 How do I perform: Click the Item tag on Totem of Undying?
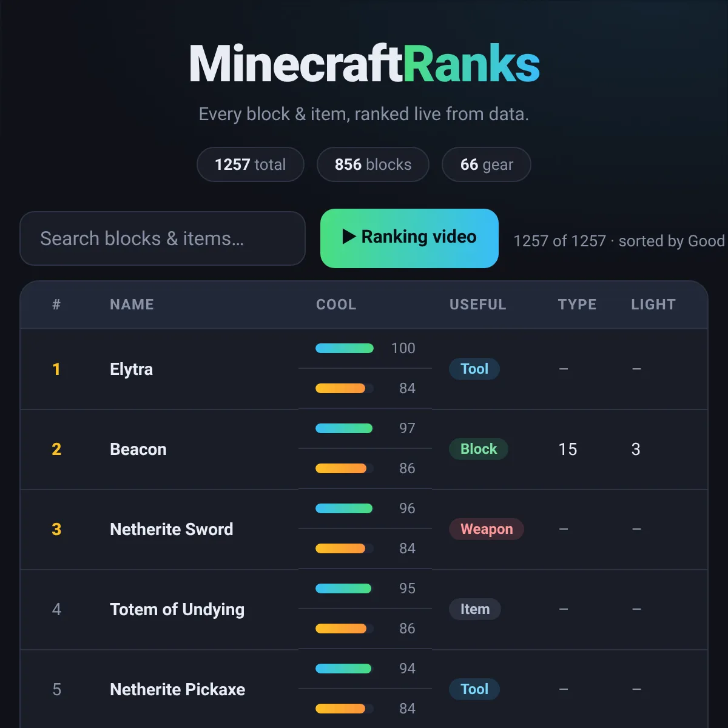pos(475,609)
